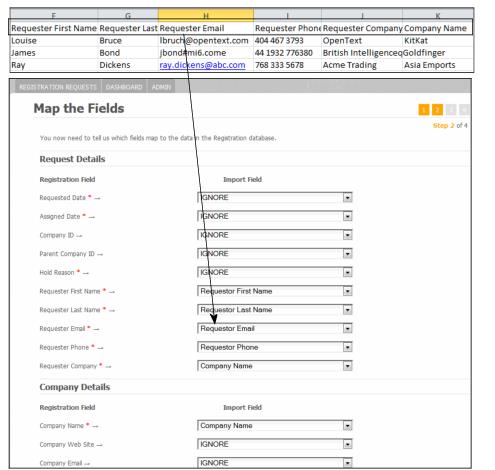The width and height of the screenshot is (495, 470).
Task: Switch to the Dashboard tab
Action: (x=124, y=87)
